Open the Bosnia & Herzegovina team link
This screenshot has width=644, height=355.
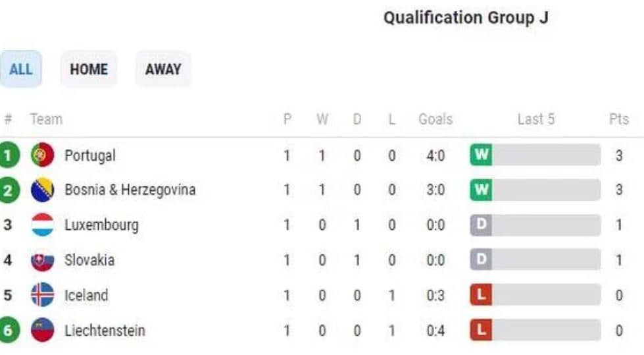tap(130, 190)
